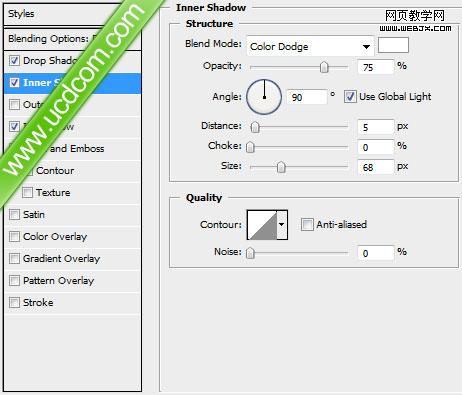Select the Blending Options row
The height and width of the screenshot is (395, 462).
point(72,39)
